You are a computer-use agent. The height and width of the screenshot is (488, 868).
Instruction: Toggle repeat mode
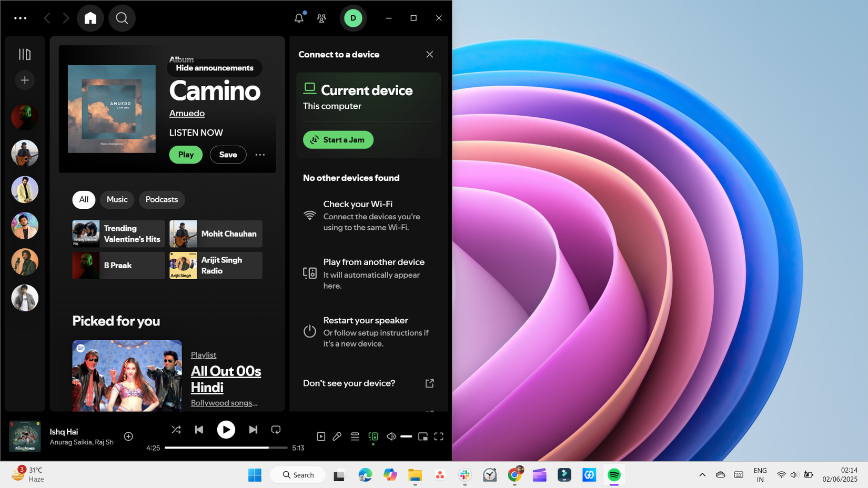point(276,430)
